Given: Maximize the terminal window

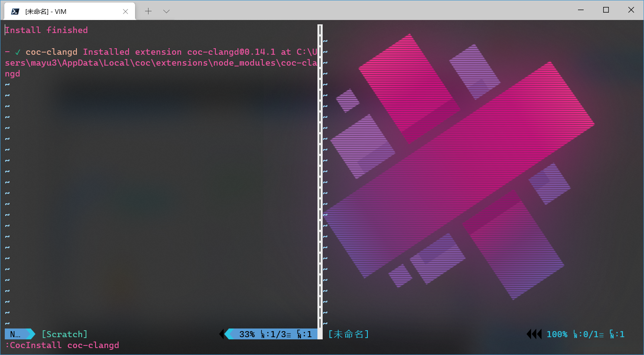Looking at the screenshot, I should (606, 10).
